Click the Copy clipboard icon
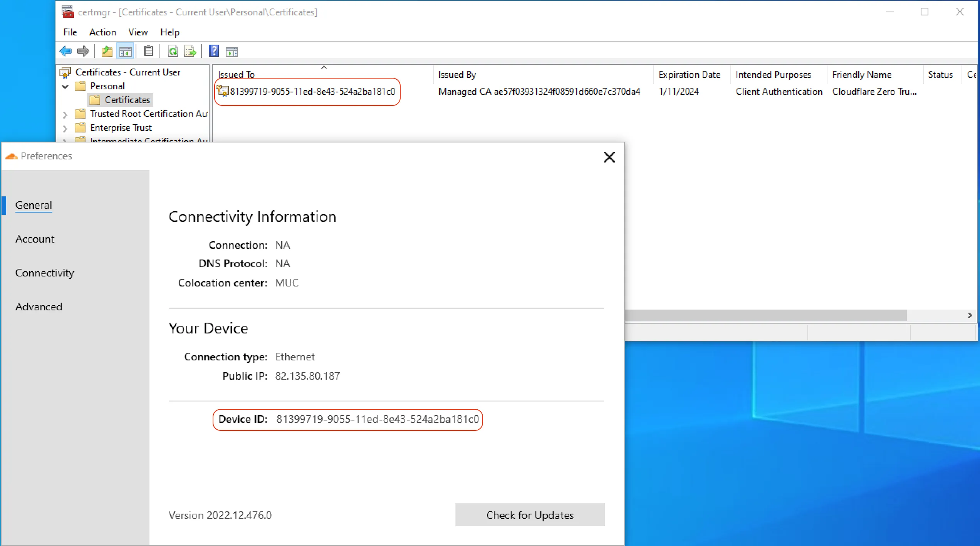Screen dimensions: 980x546 [x=149, y=51]
